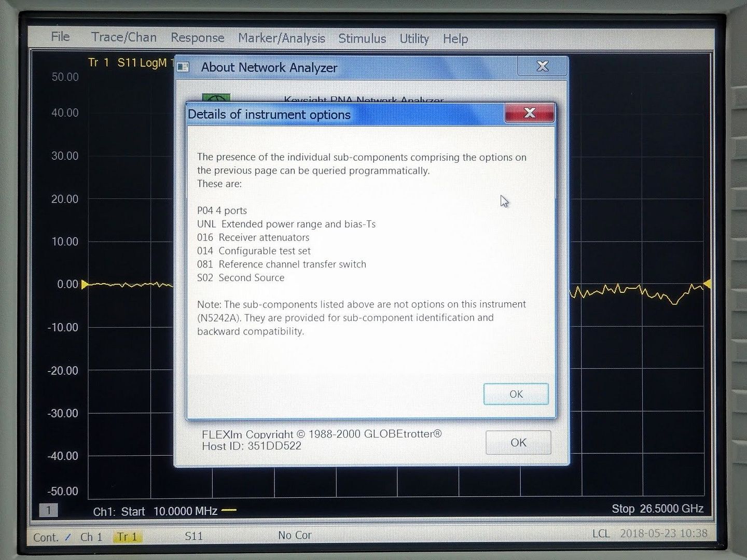This screenshot has height=560, width=747.
Task: Click the 014 Configurable test set line
Action: coord(254,251)
